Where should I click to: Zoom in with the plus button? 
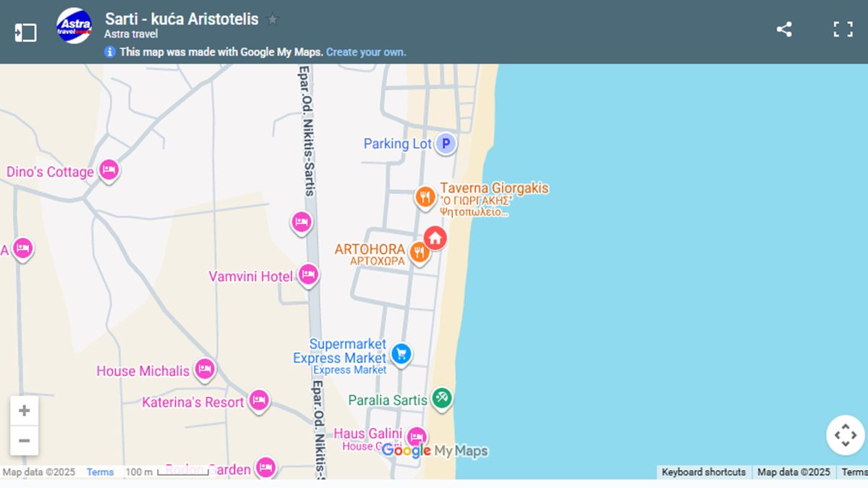pyautogui.click(x=24, y=411)
